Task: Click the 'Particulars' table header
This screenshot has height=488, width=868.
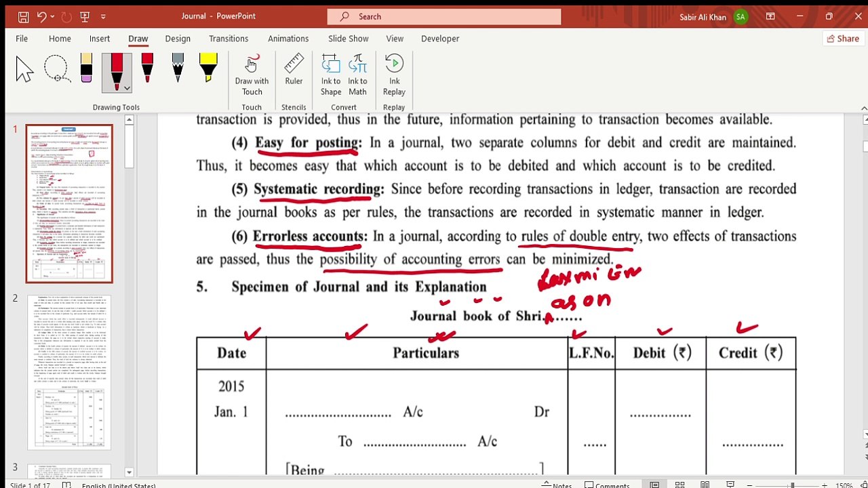Action: (x=426, y=352)
